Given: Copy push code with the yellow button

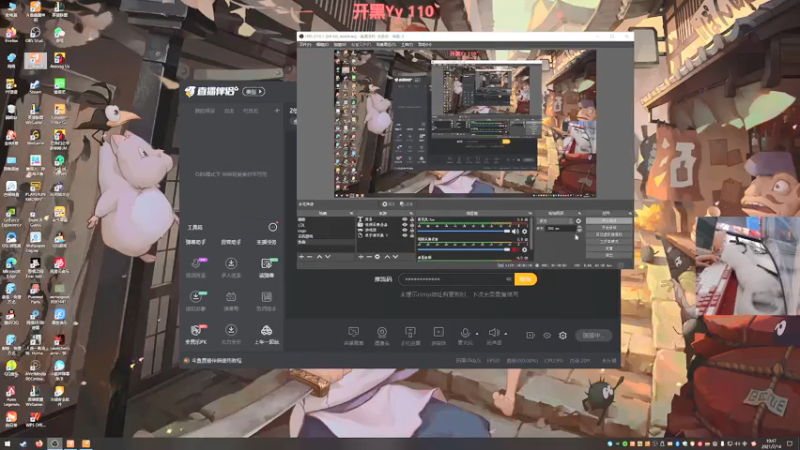Looking at the screenshot, I should 526,279.
